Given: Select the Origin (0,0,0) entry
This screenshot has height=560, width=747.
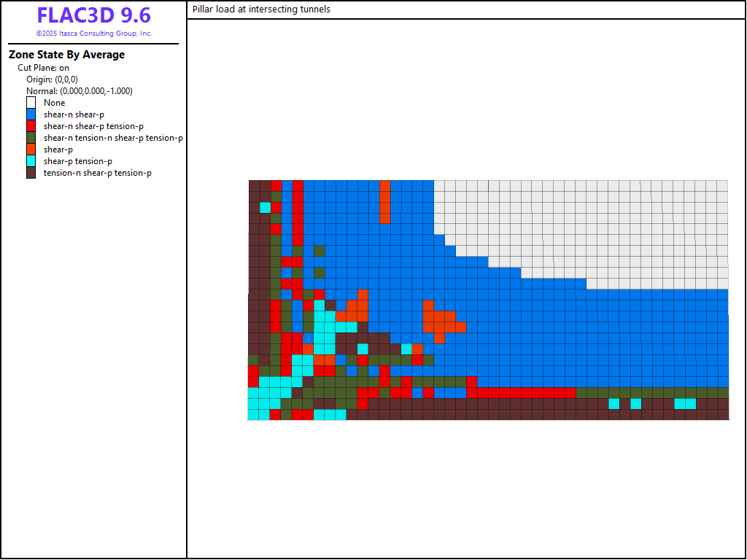Looking at the screenshot, I should tap(52, 79).
